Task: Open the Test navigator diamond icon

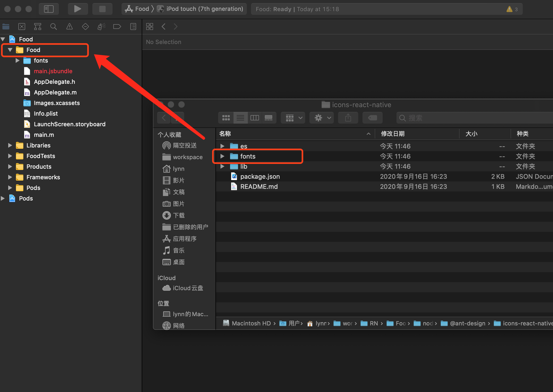Action: click(85, 27)
